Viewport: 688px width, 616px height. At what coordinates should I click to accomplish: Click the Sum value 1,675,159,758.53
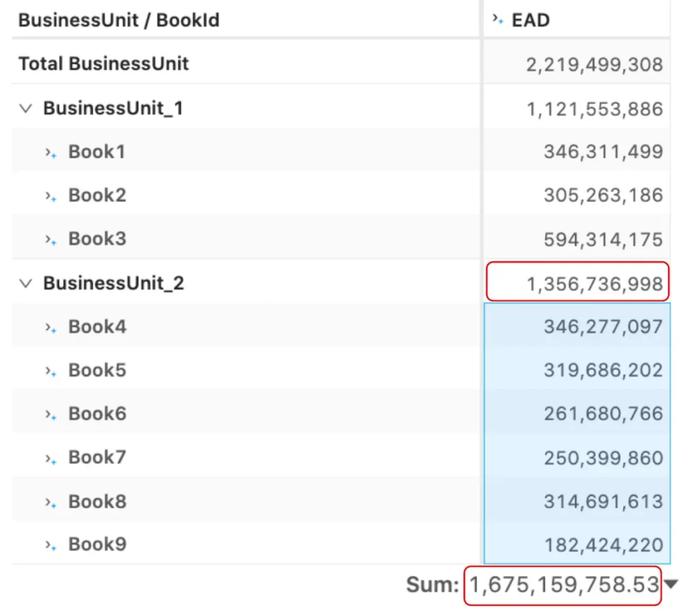(x=564, y=585)
